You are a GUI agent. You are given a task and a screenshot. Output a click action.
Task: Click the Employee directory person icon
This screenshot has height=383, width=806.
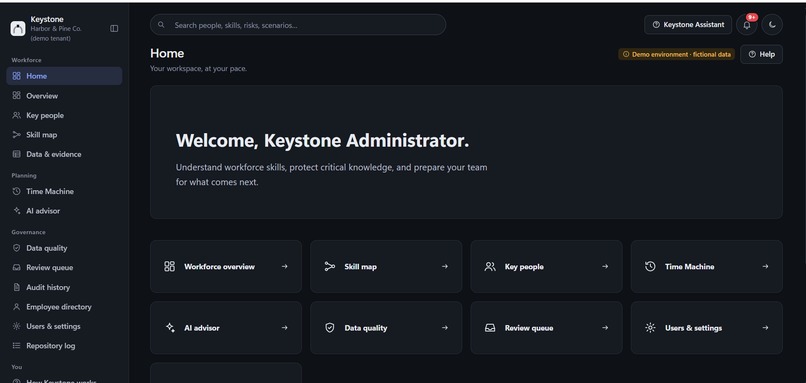[x=16, y=307]
